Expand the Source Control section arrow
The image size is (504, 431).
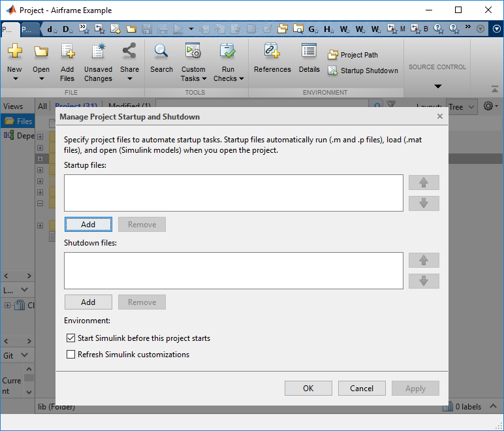(437, 86)
